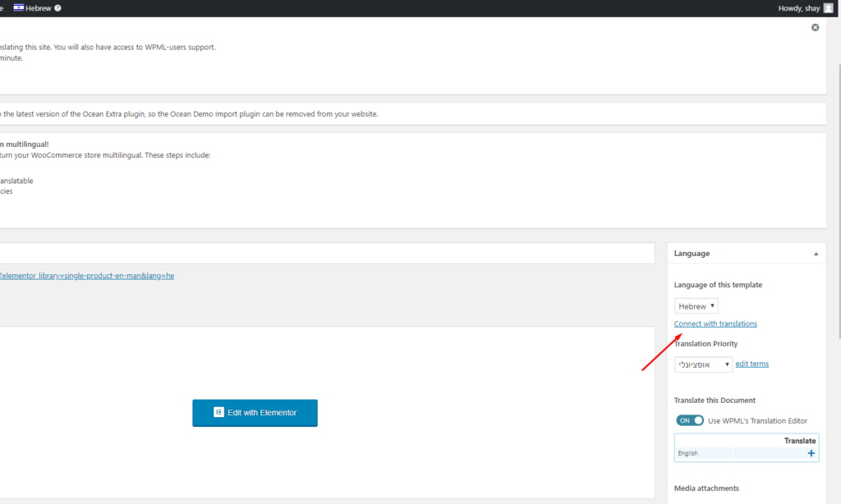Click the Connect with translations link
The height and width of the screenshot is (504, 841).
click(x=715, y=324)
